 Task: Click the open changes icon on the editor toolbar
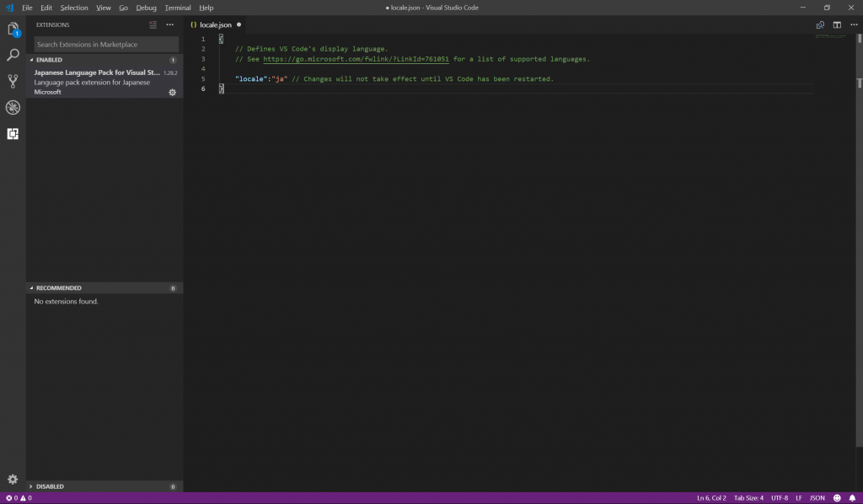(x=818, y=24)
